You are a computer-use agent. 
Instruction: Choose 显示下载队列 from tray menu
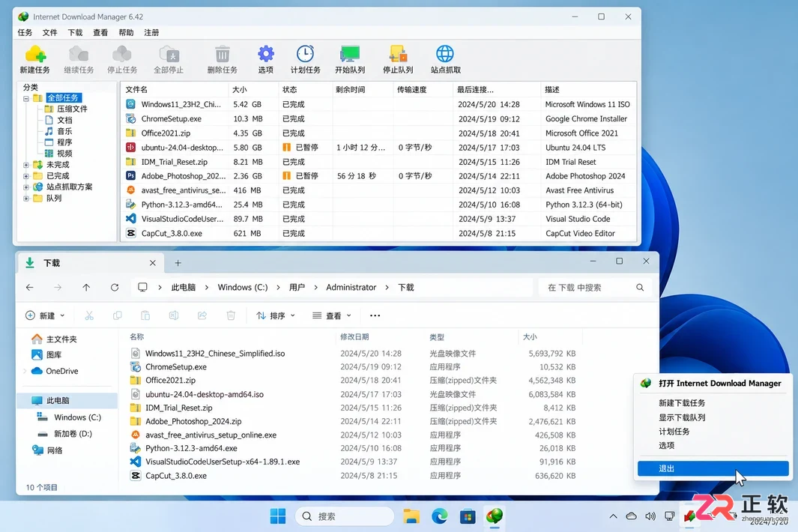[x=682, y=417]
